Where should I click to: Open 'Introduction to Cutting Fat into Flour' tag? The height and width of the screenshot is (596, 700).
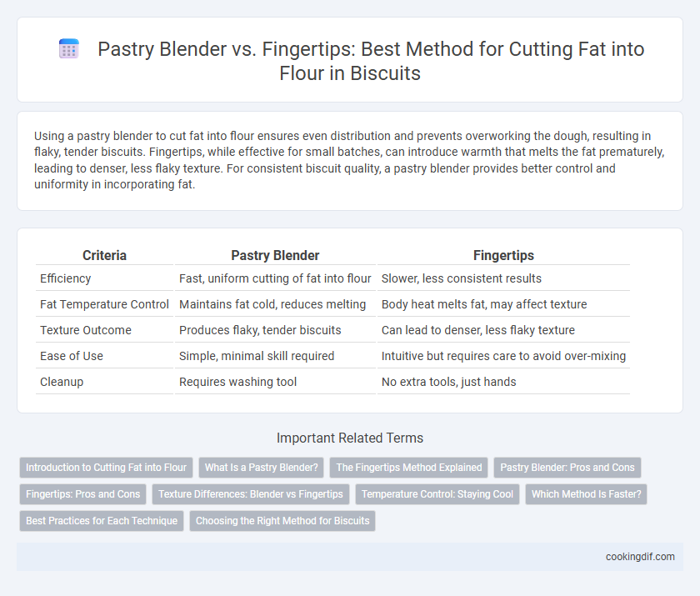coord(107,468)
